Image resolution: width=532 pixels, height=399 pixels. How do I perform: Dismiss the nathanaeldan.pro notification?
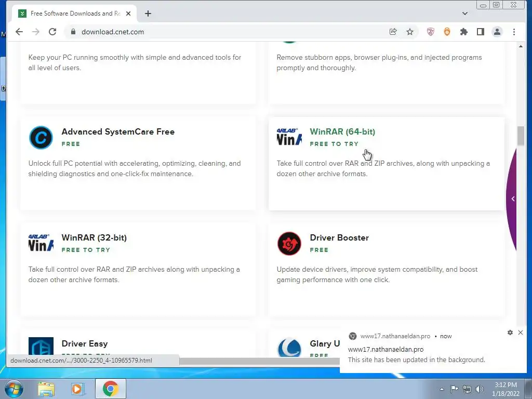521,332
